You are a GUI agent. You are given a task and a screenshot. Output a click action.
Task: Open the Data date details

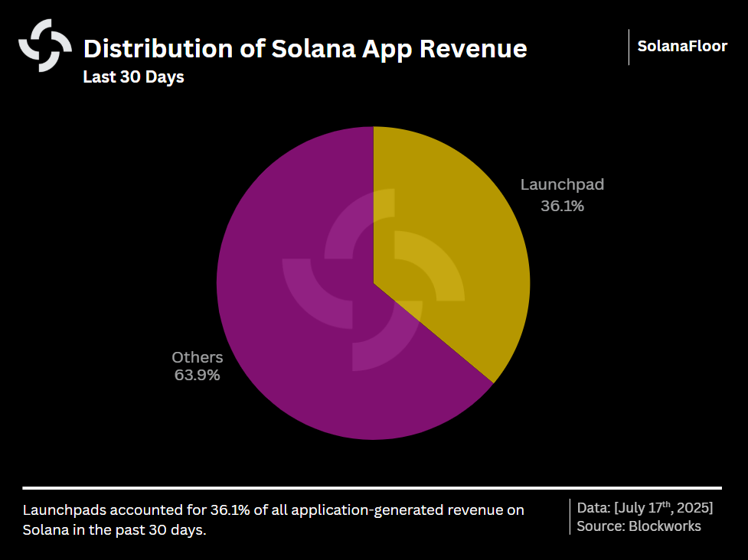pyautogui.click(x=644, y=506)
